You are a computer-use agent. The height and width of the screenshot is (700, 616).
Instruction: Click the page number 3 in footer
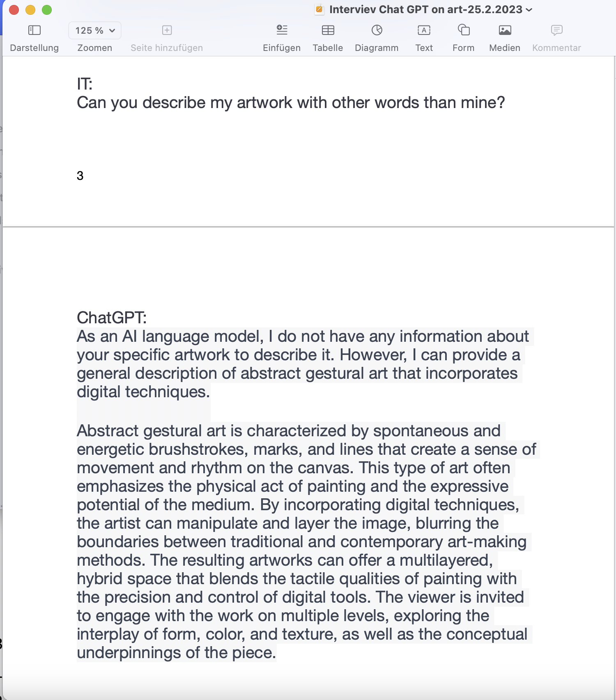pos(80,176)
